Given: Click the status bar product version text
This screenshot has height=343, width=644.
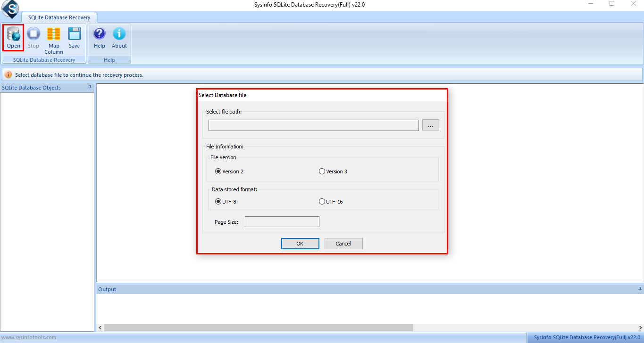Looking at the screenshot, I should (x=587, y=337).
